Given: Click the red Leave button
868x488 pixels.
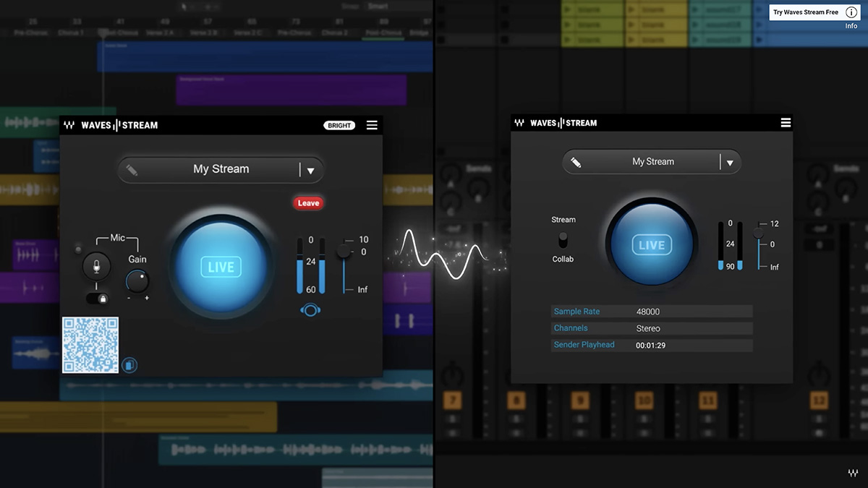Looking at the screenshot, I should coord(308,202).
